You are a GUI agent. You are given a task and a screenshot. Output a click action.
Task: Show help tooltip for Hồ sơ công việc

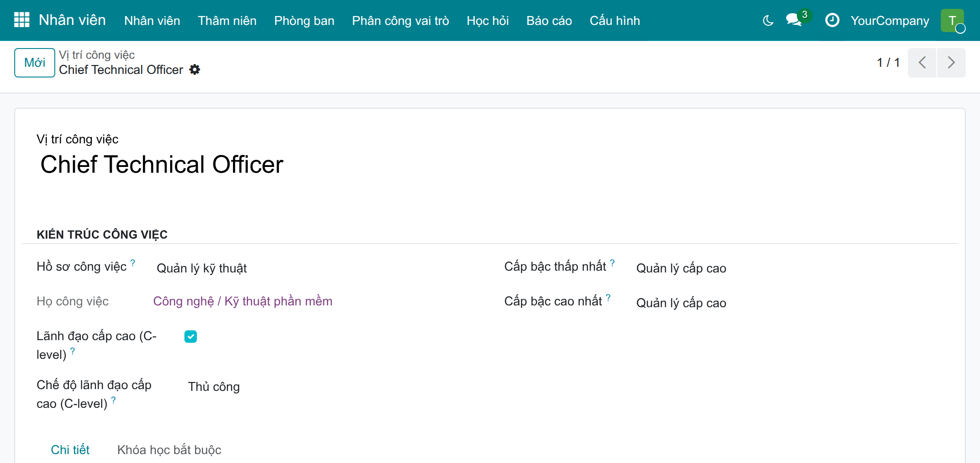133,263
